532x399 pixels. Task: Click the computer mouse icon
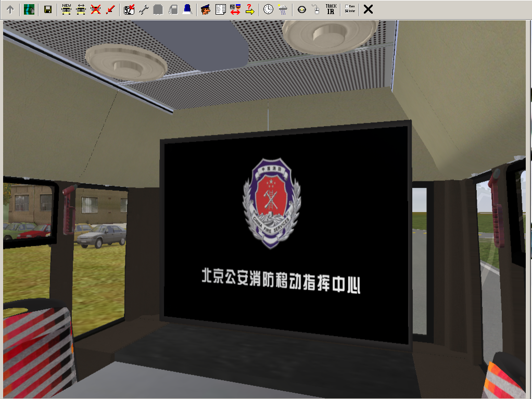point(316,9)
